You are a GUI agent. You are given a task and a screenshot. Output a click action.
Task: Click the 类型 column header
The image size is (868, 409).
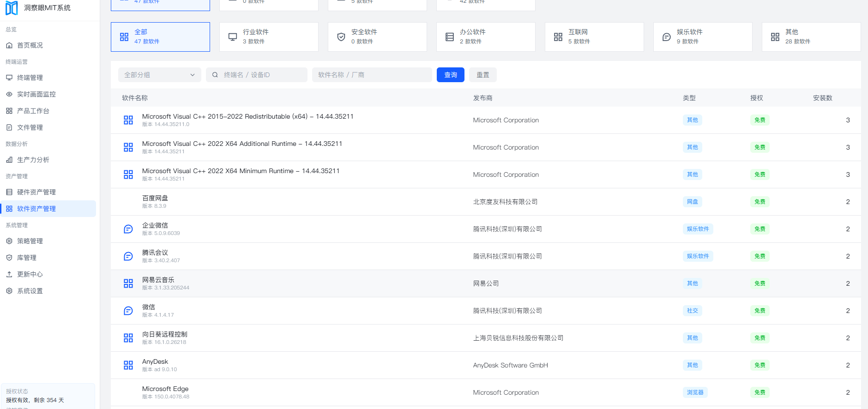tap(689, 98)
